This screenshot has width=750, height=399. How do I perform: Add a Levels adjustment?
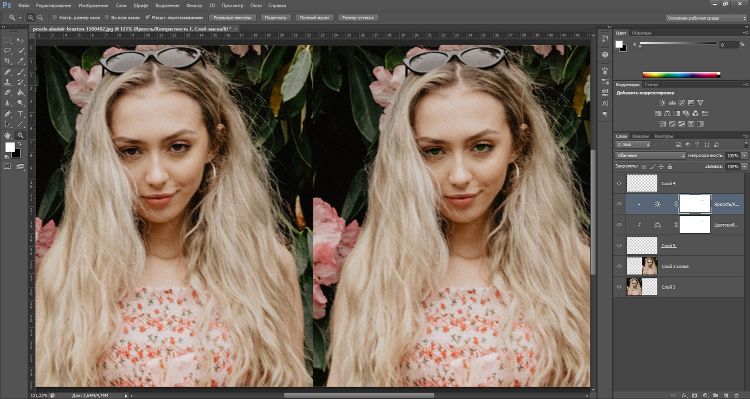pyautogui.click(x=672, y=103)
